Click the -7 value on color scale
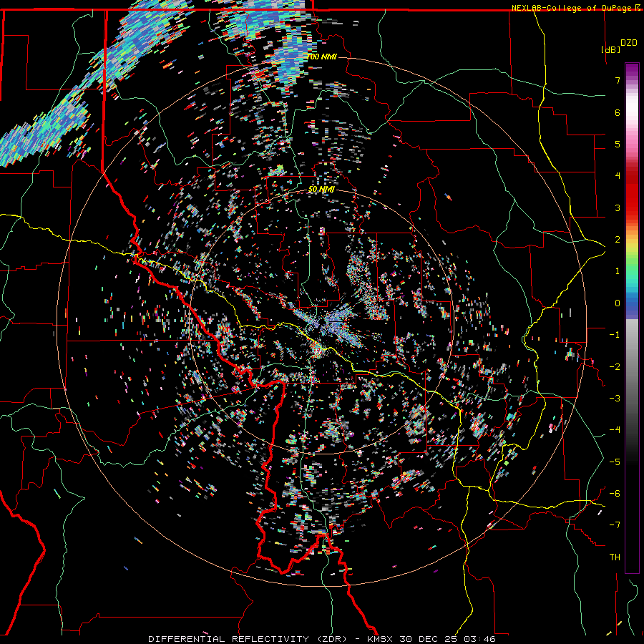Viewport: 644px width, 644px height. point(615,525)
